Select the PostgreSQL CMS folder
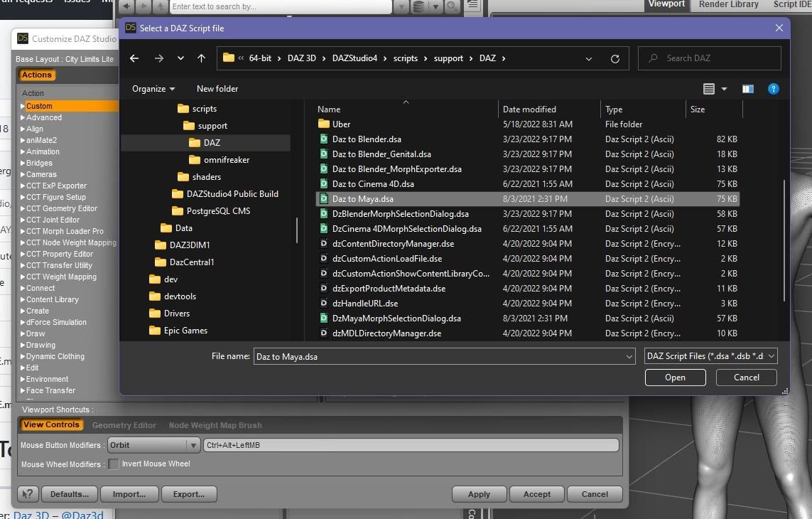812x519 pixels. [211, 211]
